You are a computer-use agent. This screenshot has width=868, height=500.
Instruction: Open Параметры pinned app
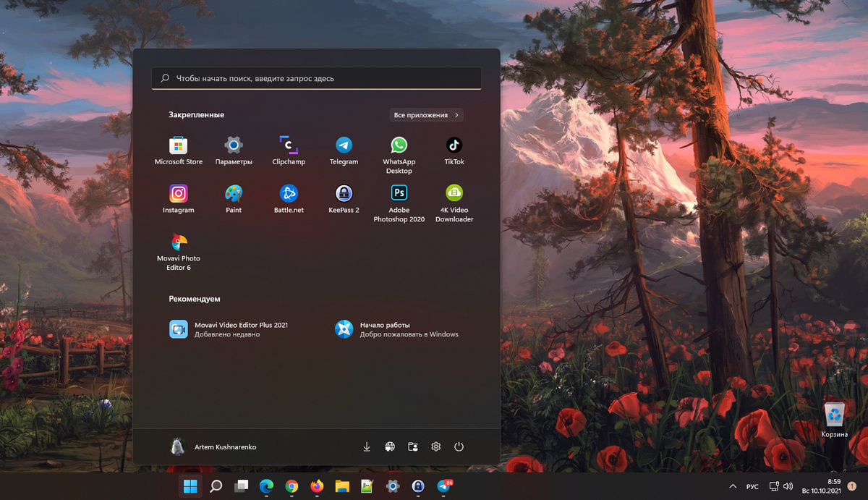(234, 151)
